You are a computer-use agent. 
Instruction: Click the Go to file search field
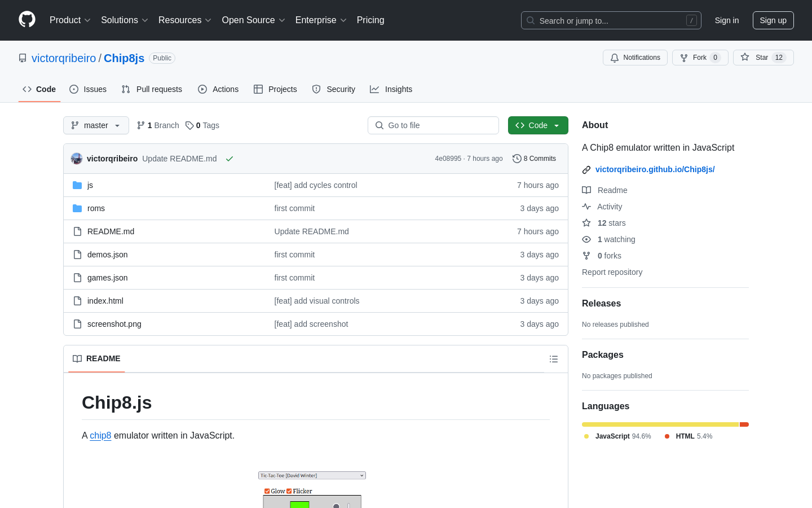[x=433, y=125]
